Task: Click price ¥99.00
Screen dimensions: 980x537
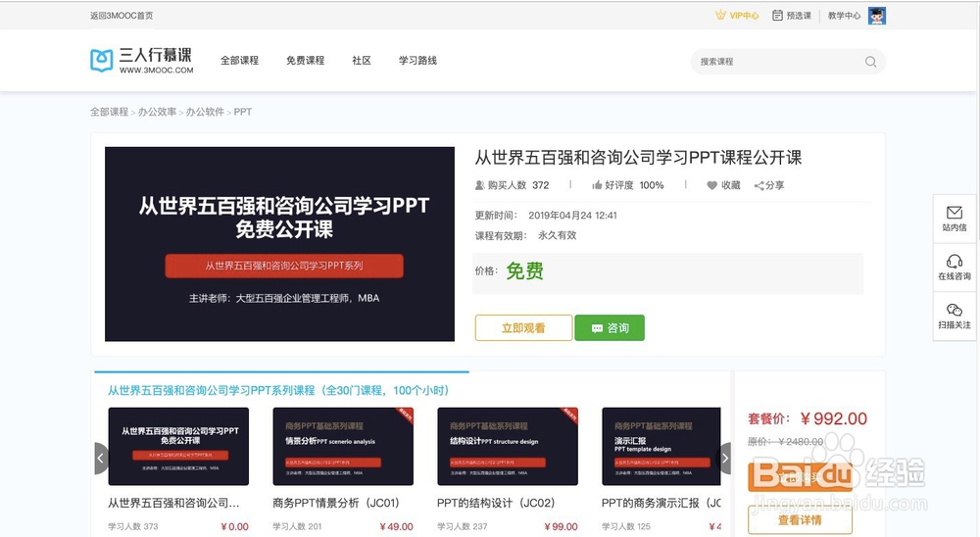Action: 561,526
